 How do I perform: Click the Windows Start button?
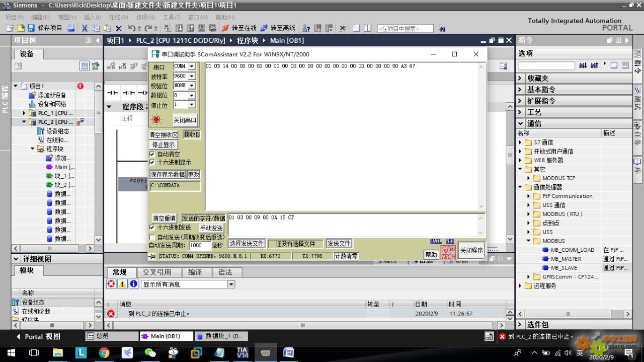click(11, 352)
